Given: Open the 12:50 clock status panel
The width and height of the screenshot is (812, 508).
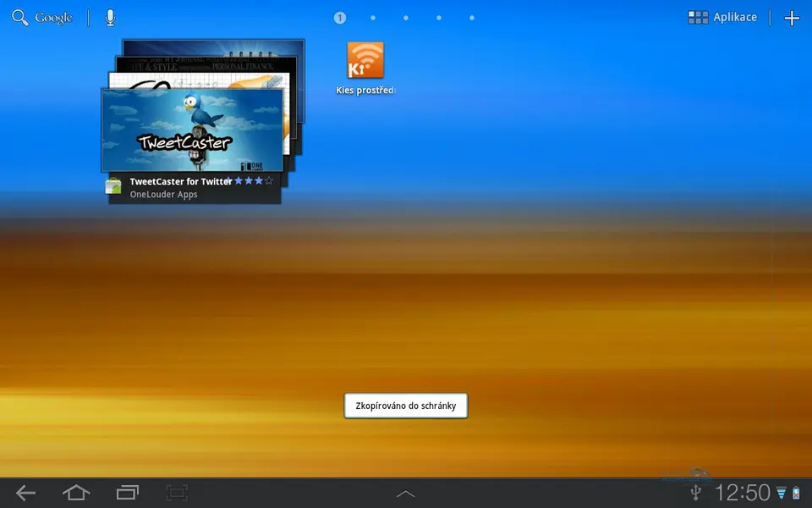Looking at the screenshot, I should [x=742, y=493].
